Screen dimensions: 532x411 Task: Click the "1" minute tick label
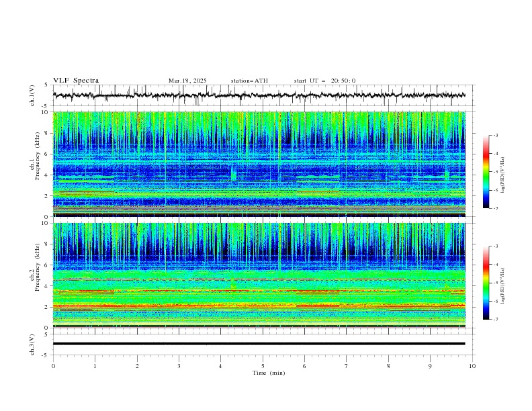click(95, 366)
